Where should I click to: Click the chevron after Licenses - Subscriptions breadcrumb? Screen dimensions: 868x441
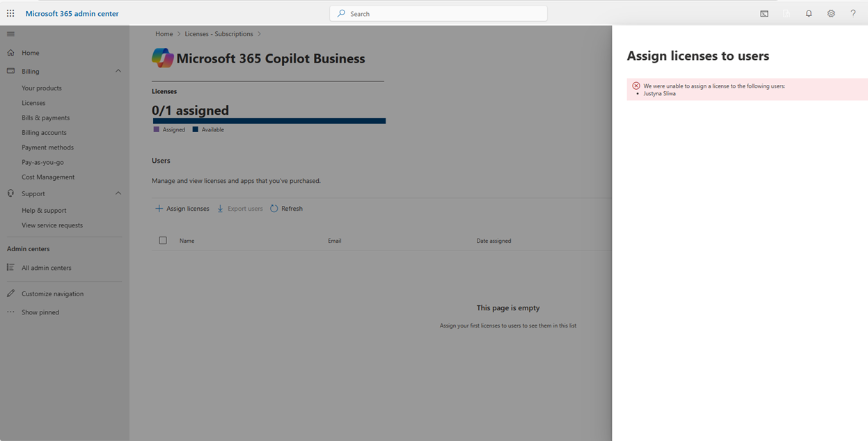[259, 34]
